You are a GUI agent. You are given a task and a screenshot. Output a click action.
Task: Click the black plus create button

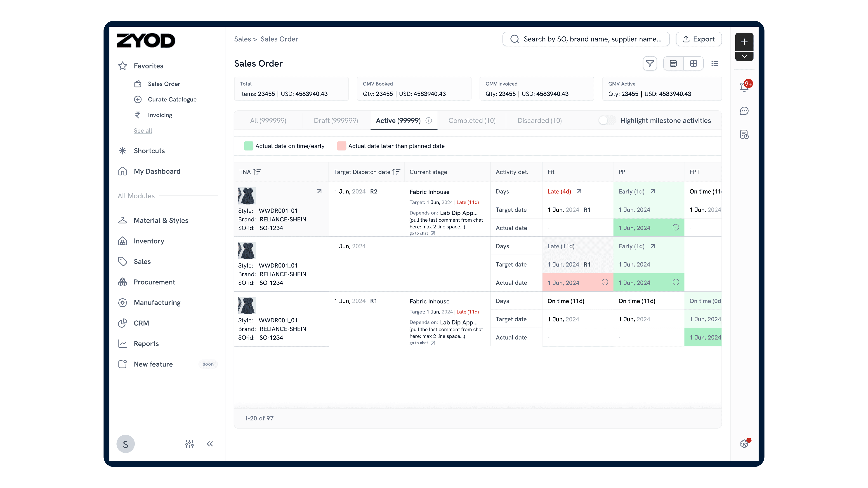tap(744, 42)
